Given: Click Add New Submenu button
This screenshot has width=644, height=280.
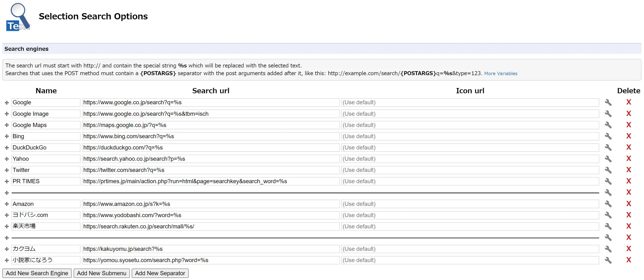Looking at the screenshot, I should click(102, 273).
